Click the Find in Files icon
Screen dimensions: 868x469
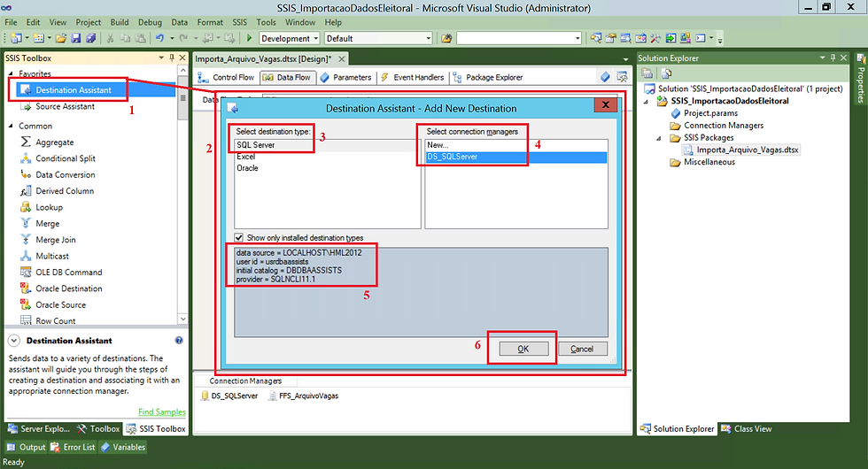[x=446, y=38]
